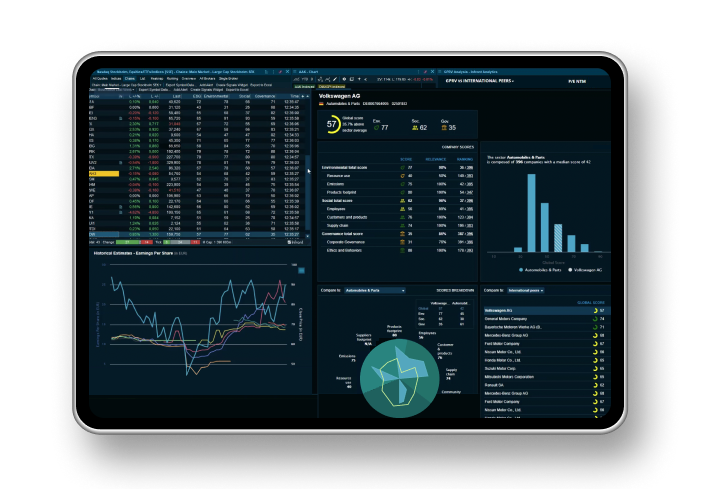Screen dimensions: 704x489
Task: Click the Products footprint row
Action: coord(397,192)
